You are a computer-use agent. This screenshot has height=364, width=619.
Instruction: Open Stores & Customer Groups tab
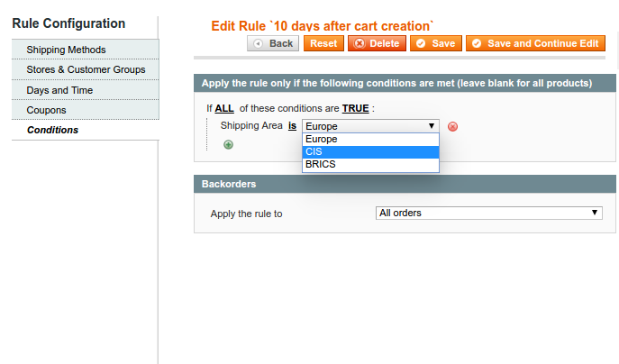pos(86,69)
